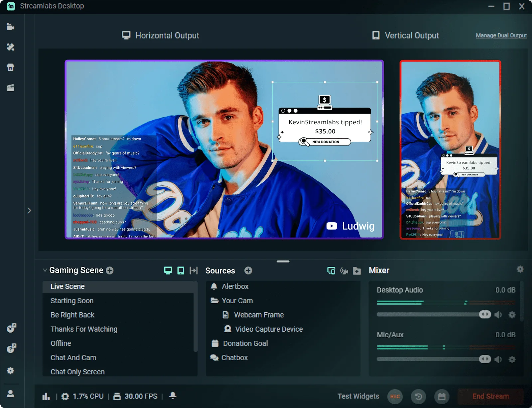Mute the Mic/Aux speaker icon
The width and height of the screenshot is (532, 408).
(x=498, y=359)
